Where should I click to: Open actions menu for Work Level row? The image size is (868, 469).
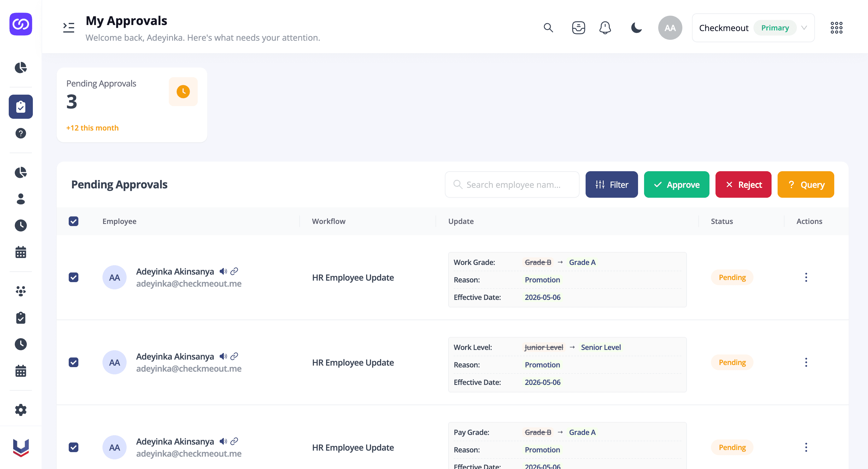click(806, 362)
